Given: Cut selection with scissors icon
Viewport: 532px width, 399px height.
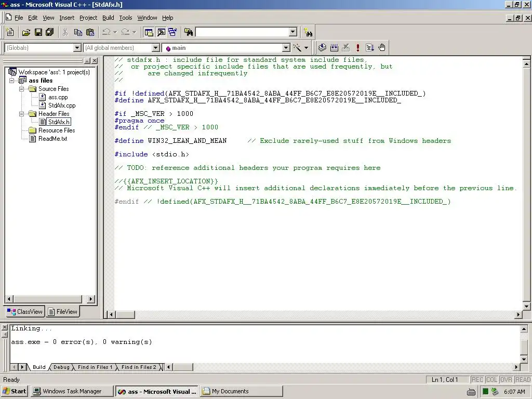Looking at the screenshot, I should [65, 32].
